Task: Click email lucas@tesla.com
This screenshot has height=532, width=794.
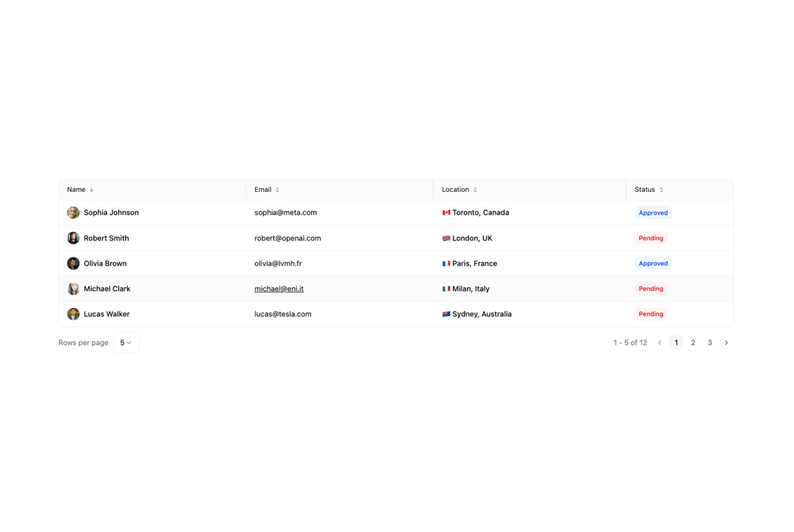Action: click(x=282, y=314)
